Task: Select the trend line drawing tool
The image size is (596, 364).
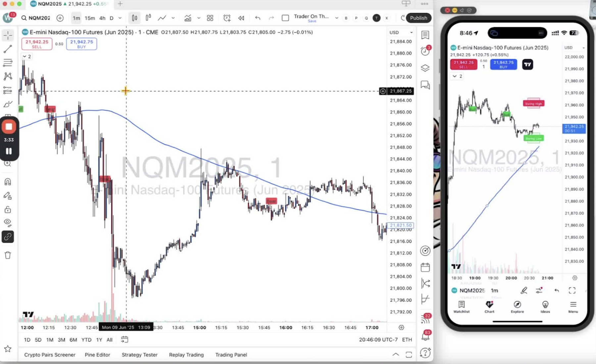Action: coord(8,49)
